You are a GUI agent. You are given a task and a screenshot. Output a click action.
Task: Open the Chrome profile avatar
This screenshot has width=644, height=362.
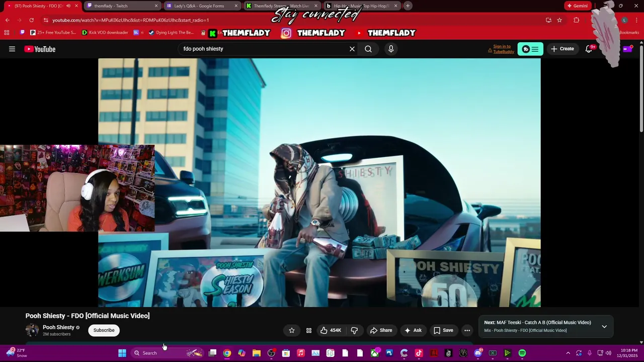click(624, 20)
